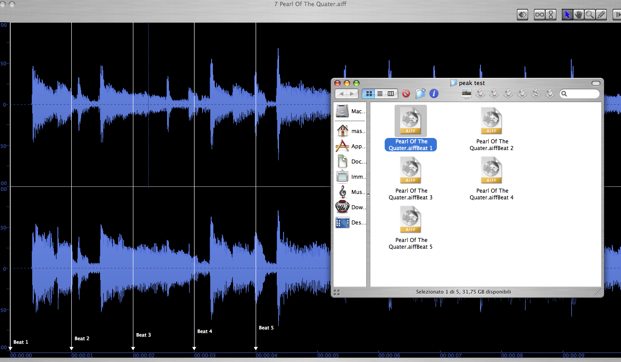The height and width of the screenshot is (362, 621).
Task: Switch Finder to list view
Action: (380, 93)
